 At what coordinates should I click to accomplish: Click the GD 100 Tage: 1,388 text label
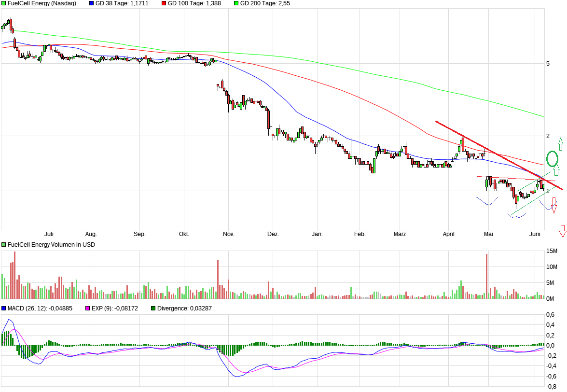(195, 3)
